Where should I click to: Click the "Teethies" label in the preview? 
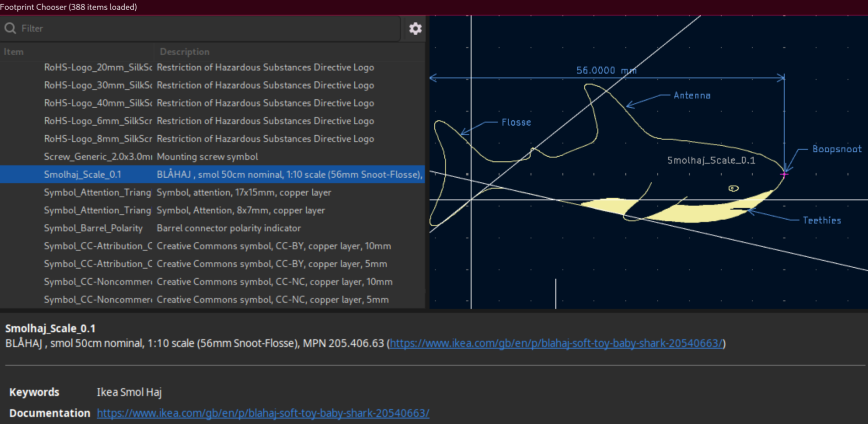pyautogui.click(x=822, y=220)
